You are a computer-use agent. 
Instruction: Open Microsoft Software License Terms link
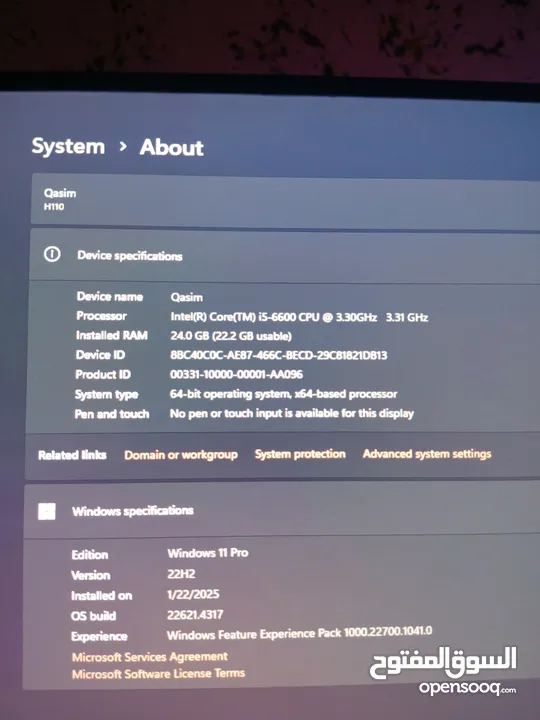click(158, 674)
